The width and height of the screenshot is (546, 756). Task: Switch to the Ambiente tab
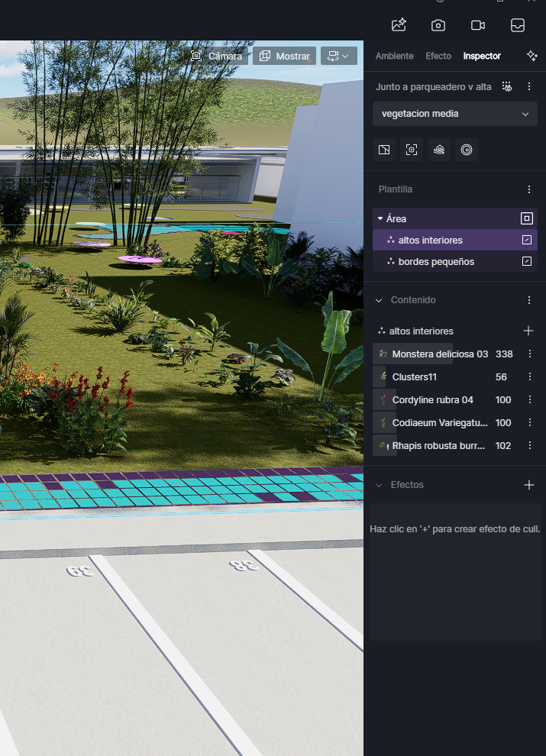(x=394, y=56)
